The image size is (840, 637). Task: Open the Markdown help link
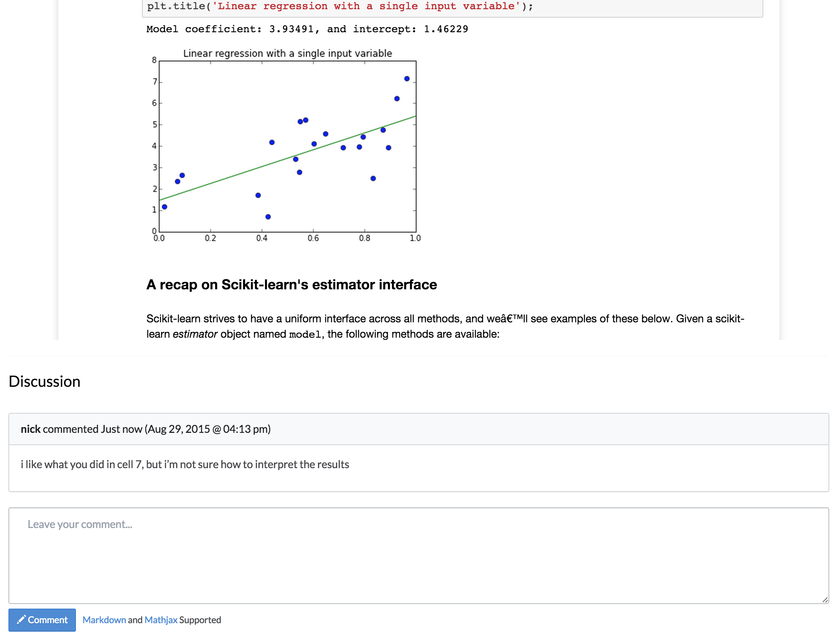(104, 620)
